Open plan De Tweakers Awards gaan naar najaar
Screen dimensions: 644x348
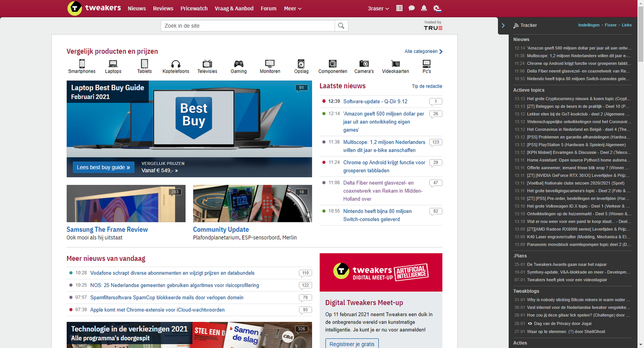click(x=567, y=265)
